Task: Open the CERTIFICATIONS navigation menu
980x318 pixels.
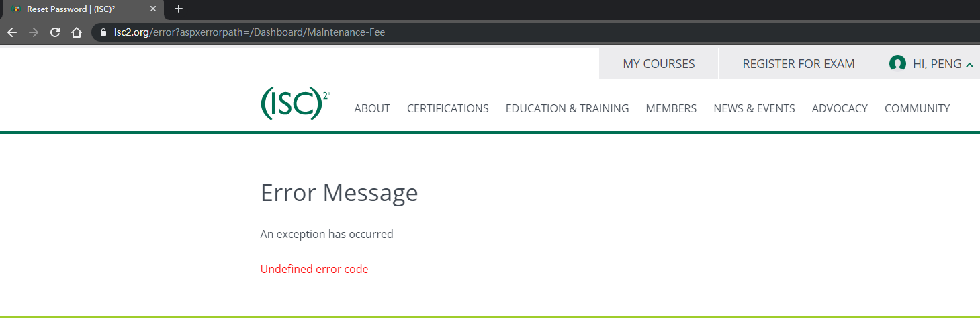Action: (447, 108)
